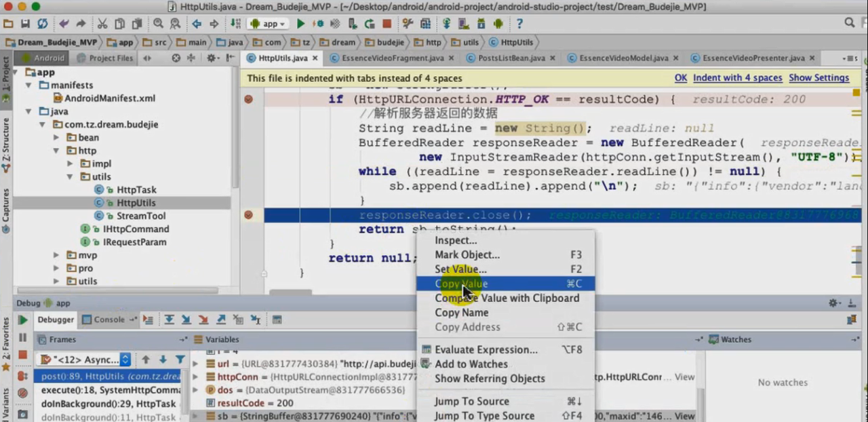
Task: Click the Show Settings link
Action: coord(818,78)
